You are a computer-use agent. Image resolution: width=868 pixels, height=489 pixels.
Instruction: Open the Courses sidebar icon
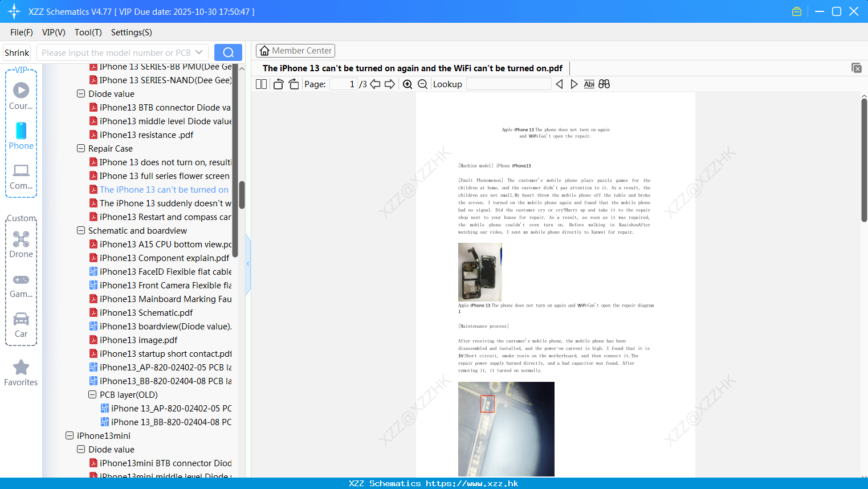21,96
